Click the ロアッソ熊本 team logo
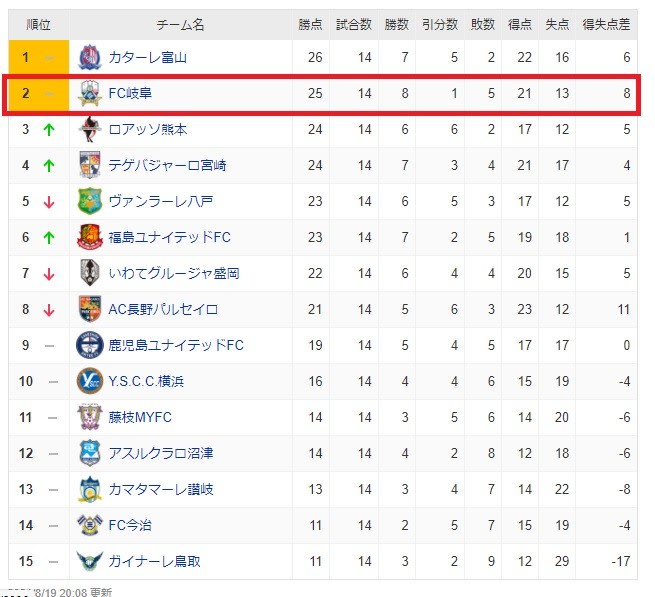 tap(89, 129)
